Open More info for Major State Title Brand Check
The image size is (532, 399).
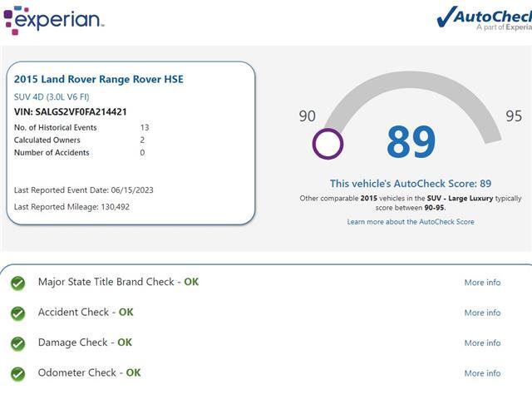pos(482,283)
